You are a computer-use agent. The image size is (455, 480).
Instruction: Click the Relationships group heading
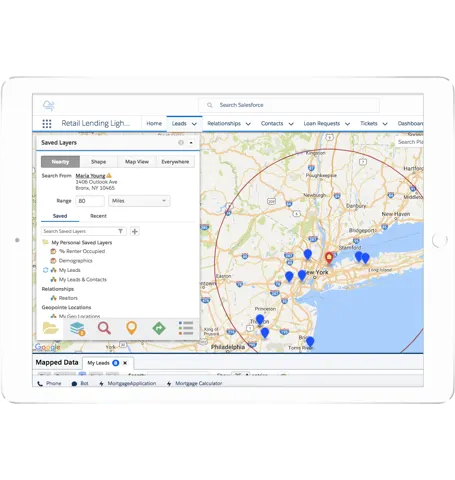click(x=58, y=289)
